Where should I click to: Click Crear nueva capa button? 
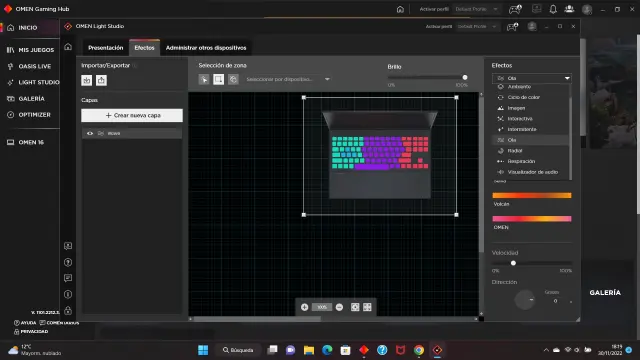pyautogui.click(x=132, y=116)
